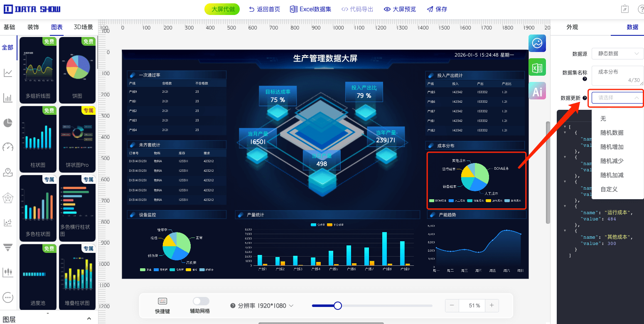Click the canvas zoom slider handle
644x324 pixels.
pos(337,305)
